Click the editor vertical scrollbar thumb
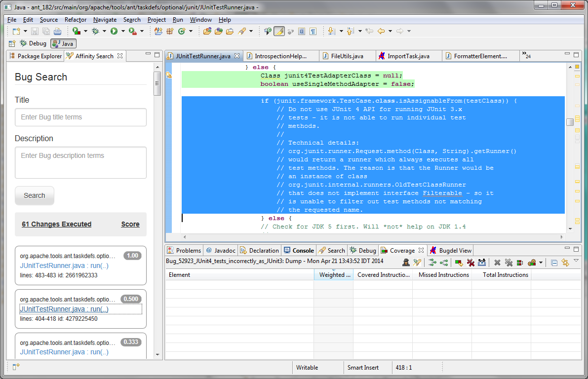The width and height of the screenshot is (588, 379). pyautogui.click(x=570, y=122)
